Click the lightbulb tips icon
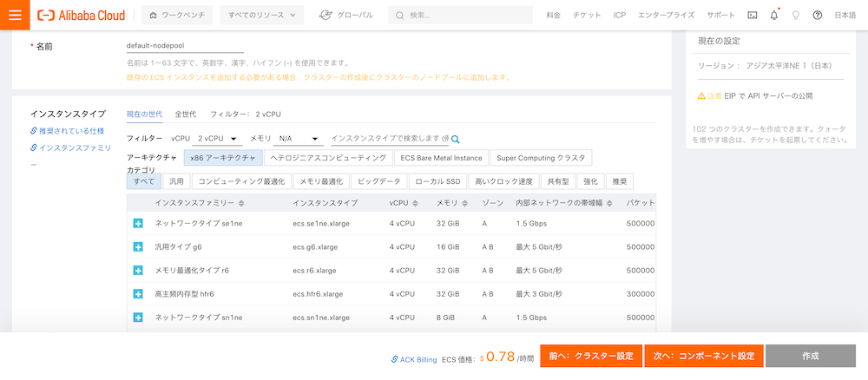868x380 pixels. pos(795,15)
